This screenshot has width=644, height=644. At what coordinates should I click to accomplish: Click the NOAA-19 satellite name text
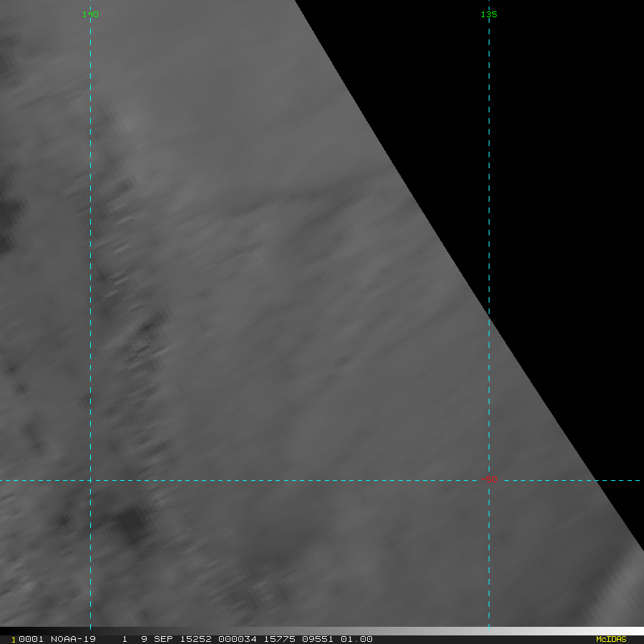(73, 639)
